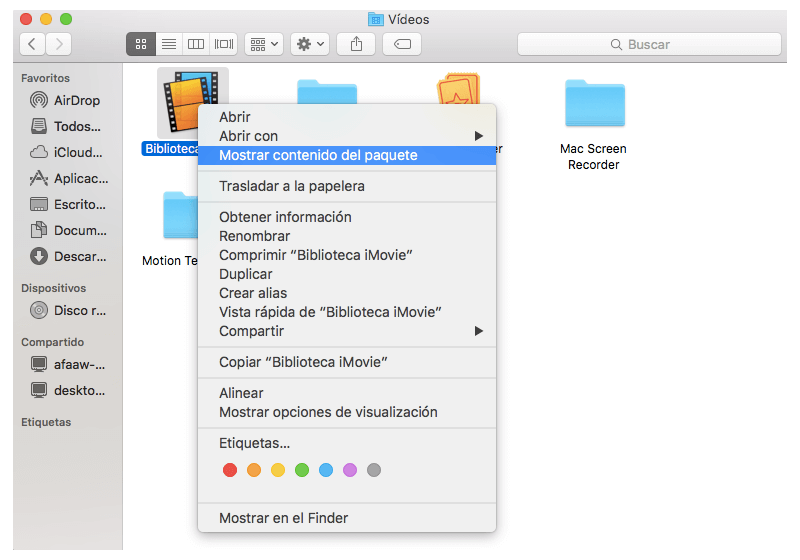Open iCloud in the sidebar

(x=65, y=152)
